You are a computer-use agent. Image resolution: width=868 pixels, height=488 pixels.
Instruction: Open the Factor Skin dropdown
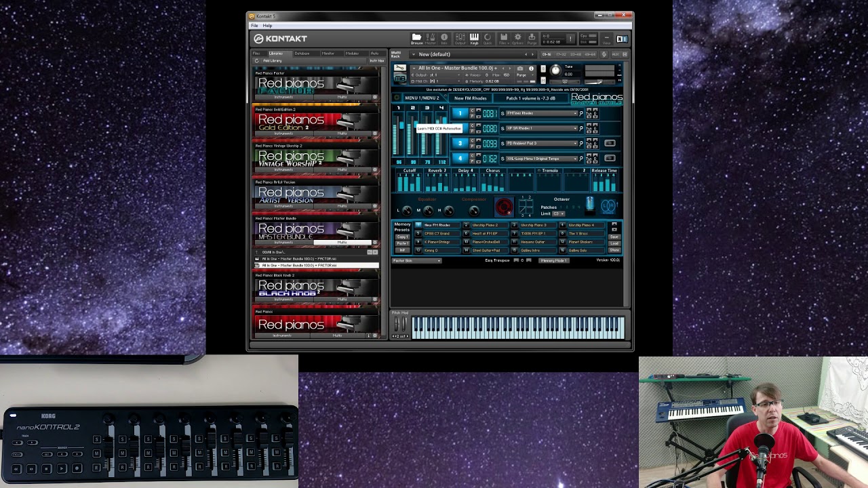point(416,260)
